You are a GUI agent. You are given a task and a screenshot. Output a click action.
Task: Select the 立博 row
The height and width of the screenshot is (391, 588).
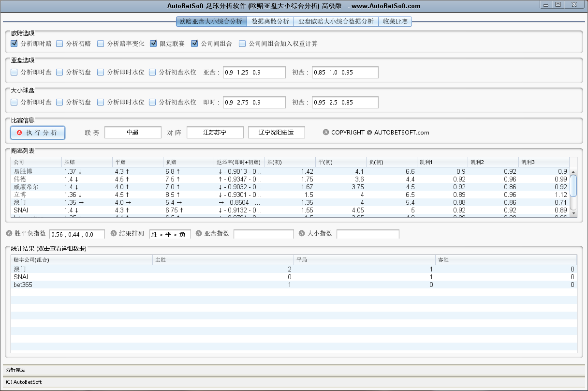point(290,195)
